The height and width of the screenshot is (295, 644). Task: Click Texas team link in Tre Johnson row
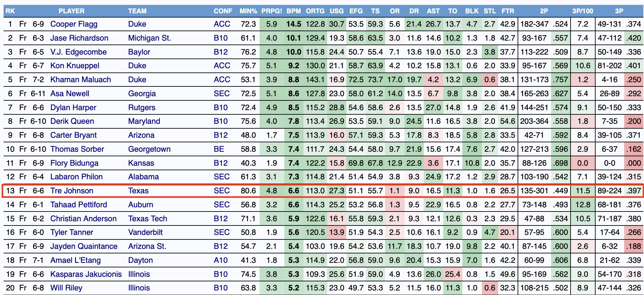click(x=138, y=191)
